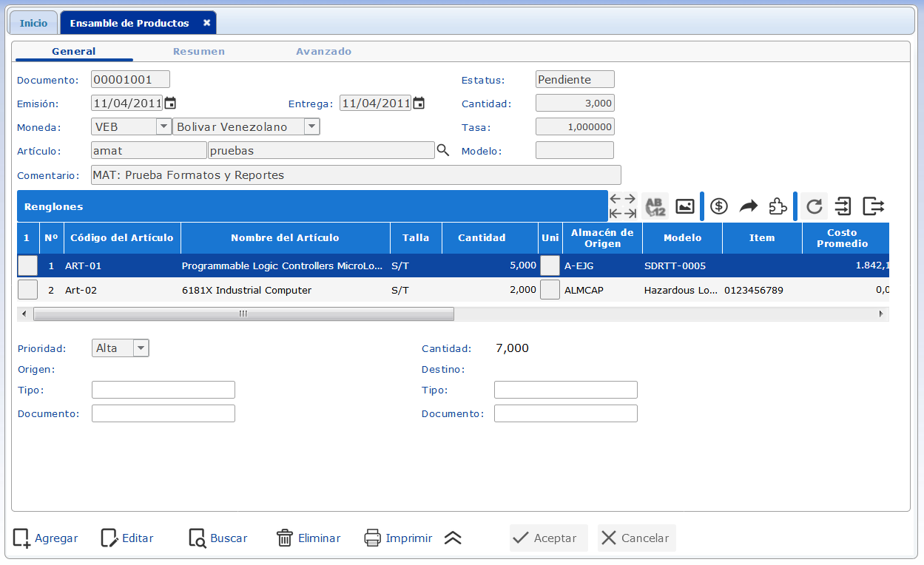Click the export rows icon
Screen dimensions: 924x565
pos(874,206)
